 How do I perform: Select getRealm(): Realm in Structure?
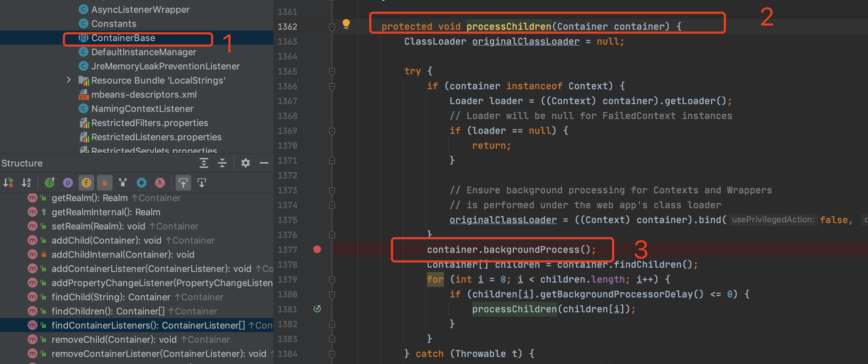tap(137, 198)
